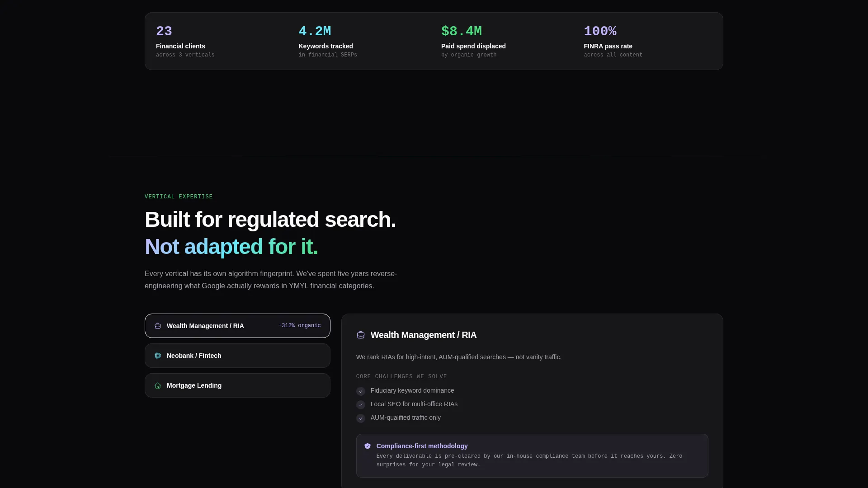The height and width of the screenshot is (488, 868).
Task: Click the +312% organic badge
Action: [x=300, y=326]
